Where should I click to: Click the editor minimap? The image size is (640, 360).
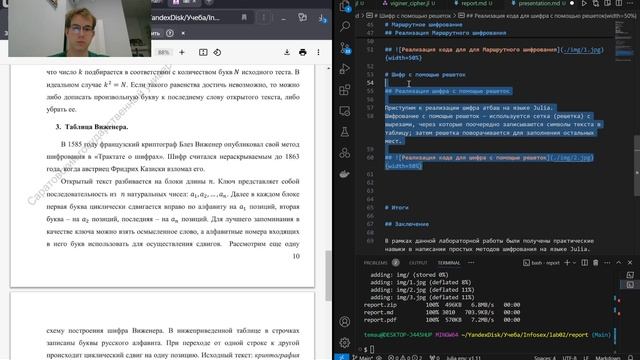click(x=623, y=41)
